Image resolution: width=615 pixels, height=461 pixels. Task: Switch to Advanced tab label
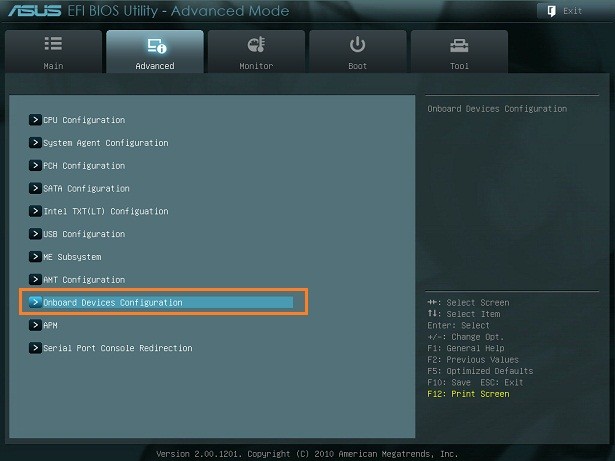pos(155,66)
